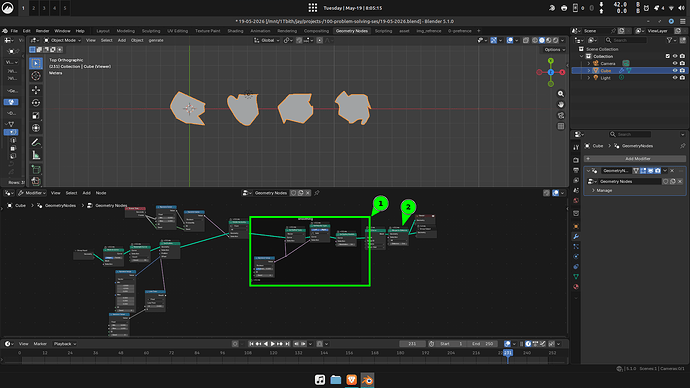Screen dimensions: 690x388
Task: Hide the Light in viewport via eye
Action: [x=675, y=78]
